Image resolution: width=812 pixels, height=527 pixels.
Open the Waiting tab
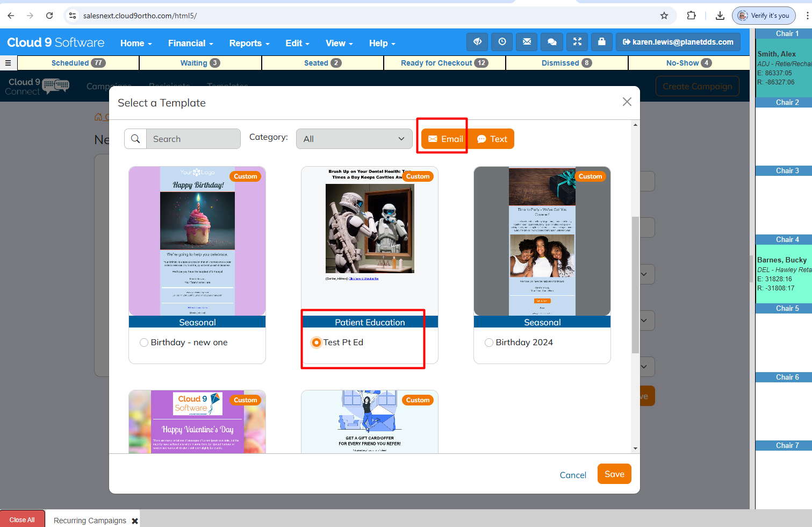pos(200,63)
